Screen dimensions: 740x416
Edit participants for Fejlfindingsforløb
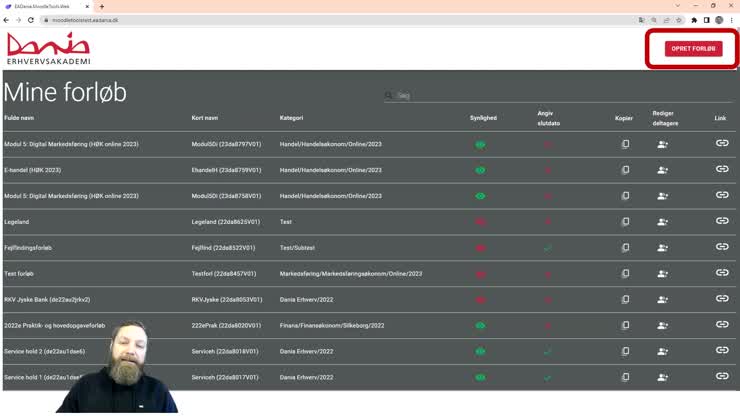point(662,248)
